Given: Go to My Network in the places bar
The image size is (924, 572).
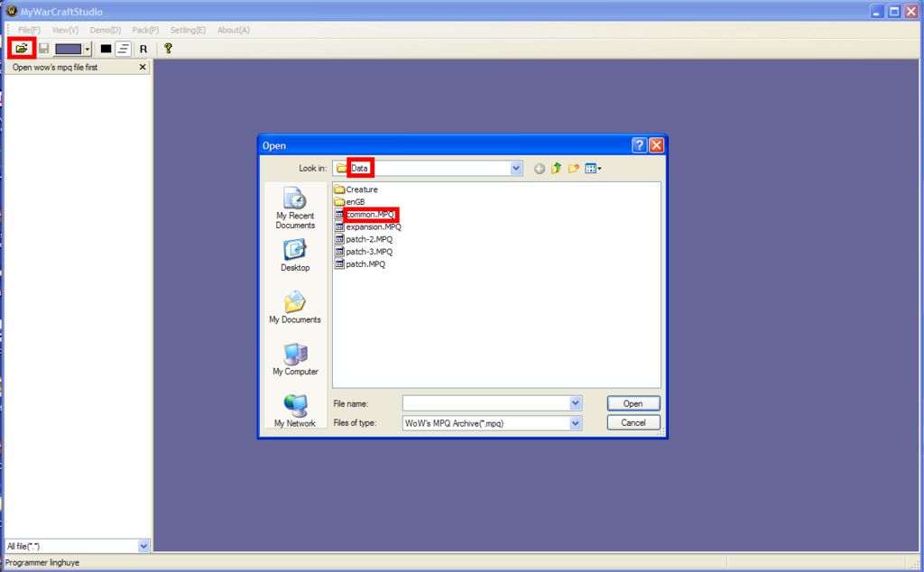Looking at the screenshot, I should (x=295, y=411).
